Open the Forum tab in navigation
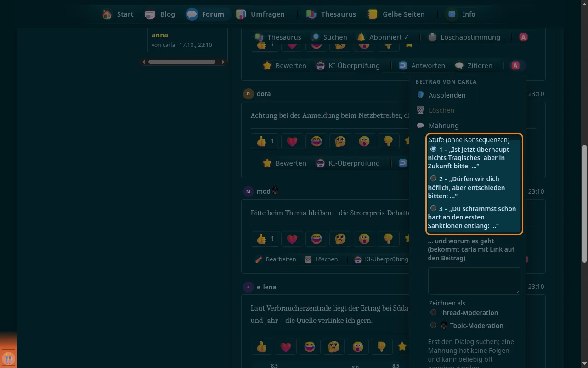 tap(205, 14)
